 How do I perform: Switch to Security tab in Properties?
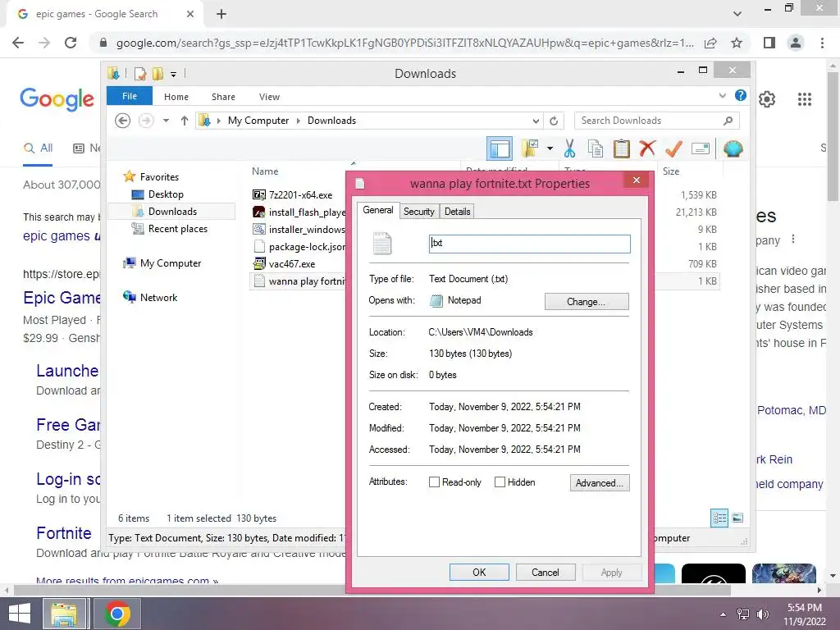point(419,212)
